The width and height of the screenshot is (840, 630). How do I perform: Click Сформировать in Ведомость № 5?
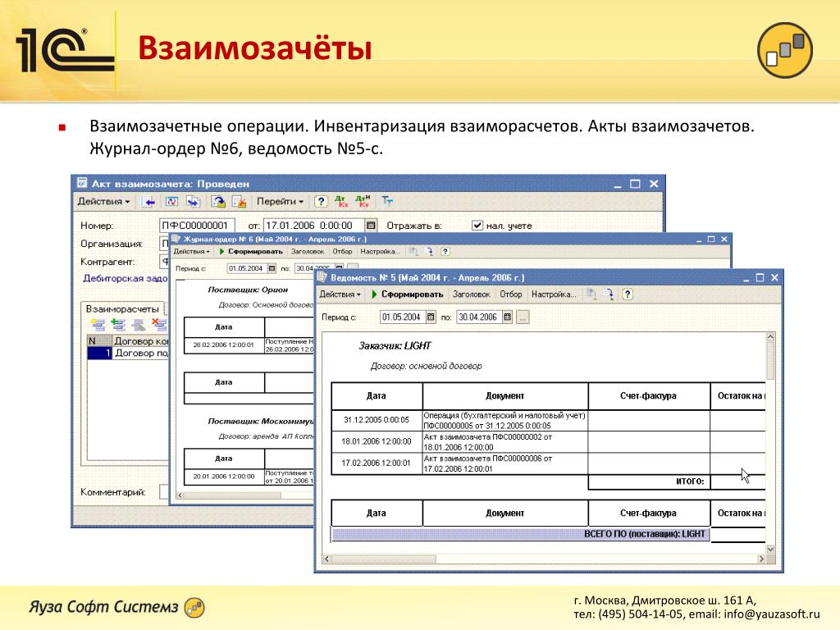408,294
